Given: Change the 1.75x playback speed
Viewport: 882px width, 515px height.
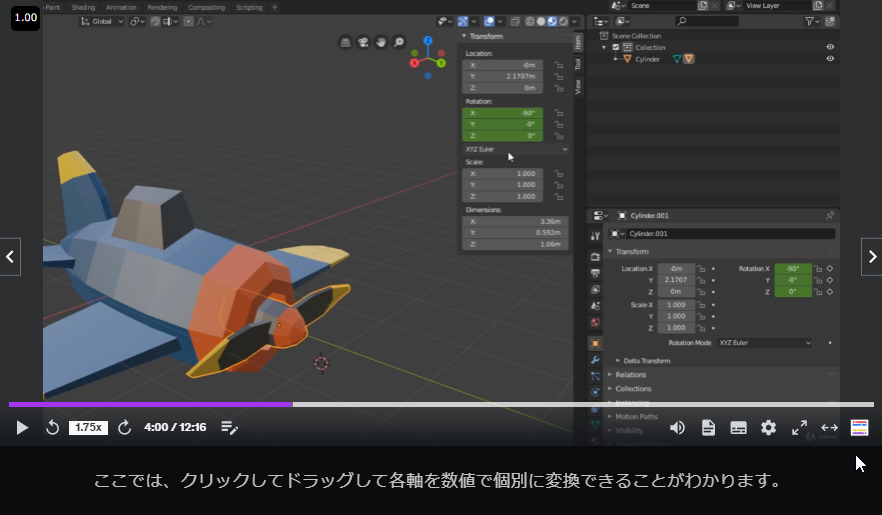Looking at the screenshot, I should pyautogui.click(x=88, y=427).
